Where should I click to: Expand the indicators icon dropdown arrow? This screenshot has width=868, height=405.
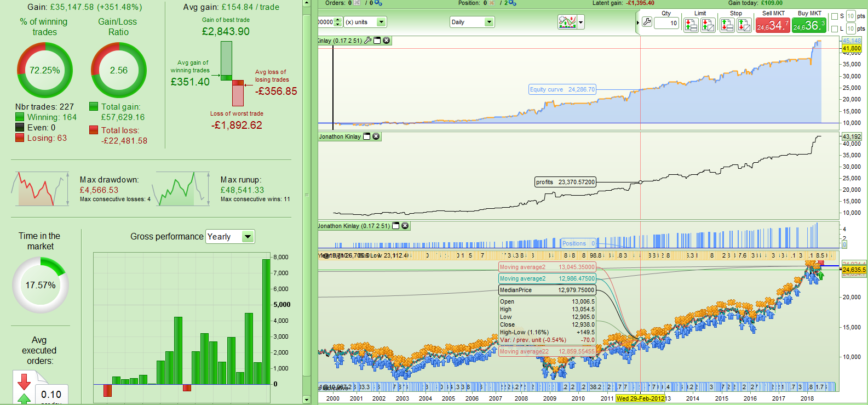[x=581, y=22]
